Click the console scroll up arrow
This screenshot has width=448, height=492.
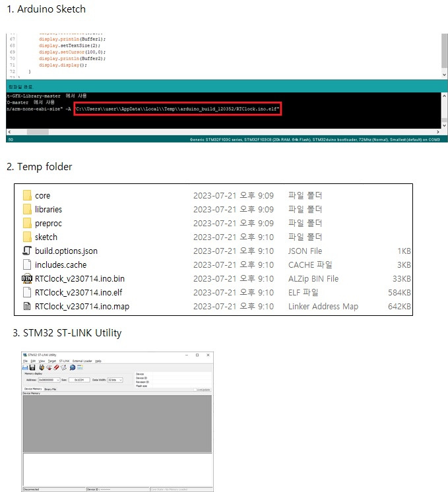coord(444,96)
